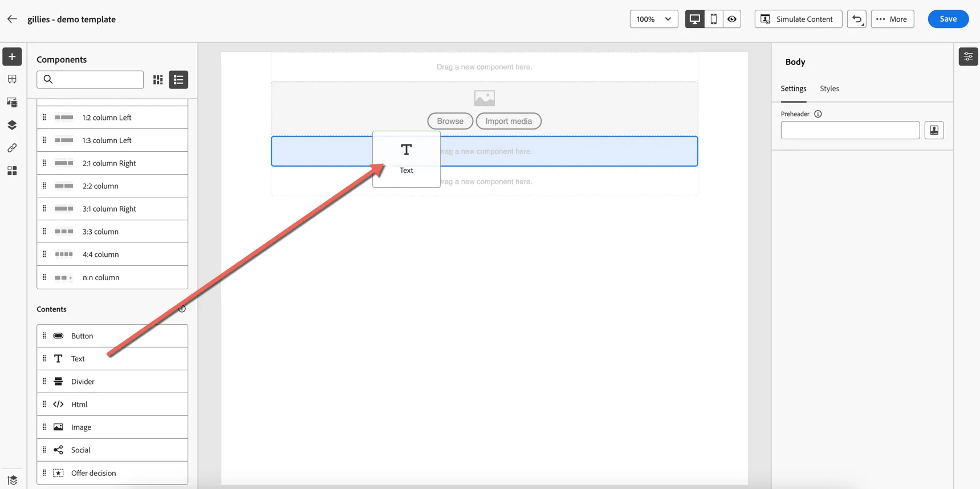Image resolution: width=980 pixels, height=489 pixels.
Task: Click the bottom-left stacked layers icon
Action: tap(12, 480)
